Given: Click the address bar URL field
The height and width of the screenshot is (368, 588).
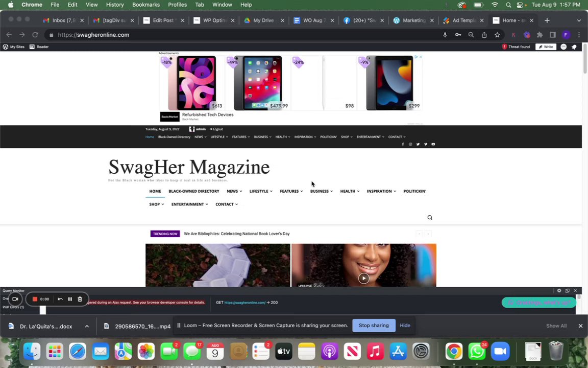Looking at the screenshot, I should [244, 35].
